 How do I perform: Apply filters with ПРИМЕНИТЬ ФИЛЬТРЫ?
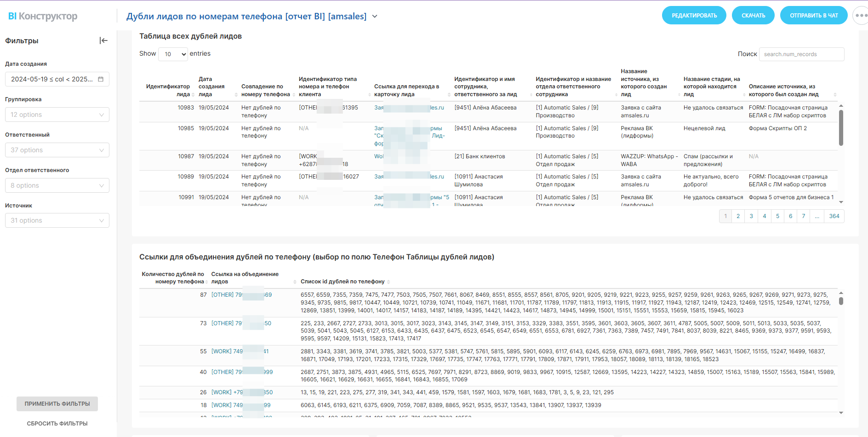pyautogui.click(x=57, y=404)
